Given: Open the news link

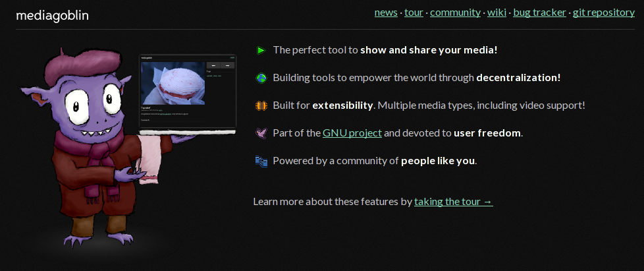Looking at the screenshot, I should 386,13.
